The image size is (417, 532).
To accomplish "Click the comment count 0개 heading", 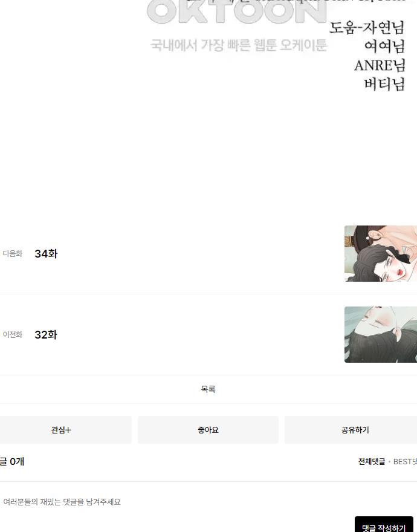I will pos(12,461).
